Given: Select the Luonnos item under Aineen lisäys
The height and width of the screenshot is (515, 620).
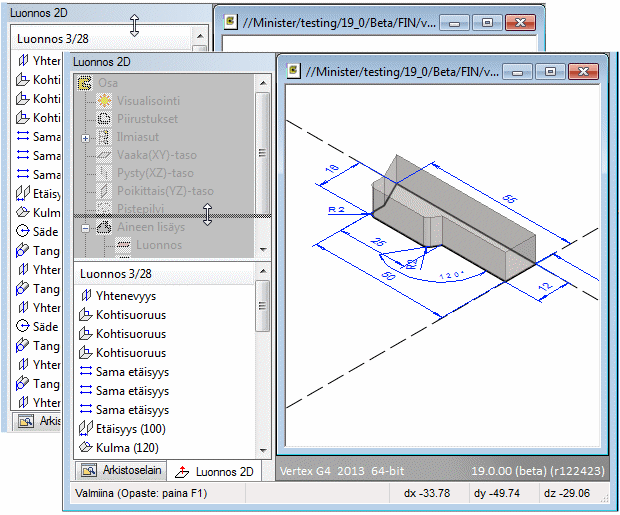Looking at the screenshot, I should coord(159,245).
